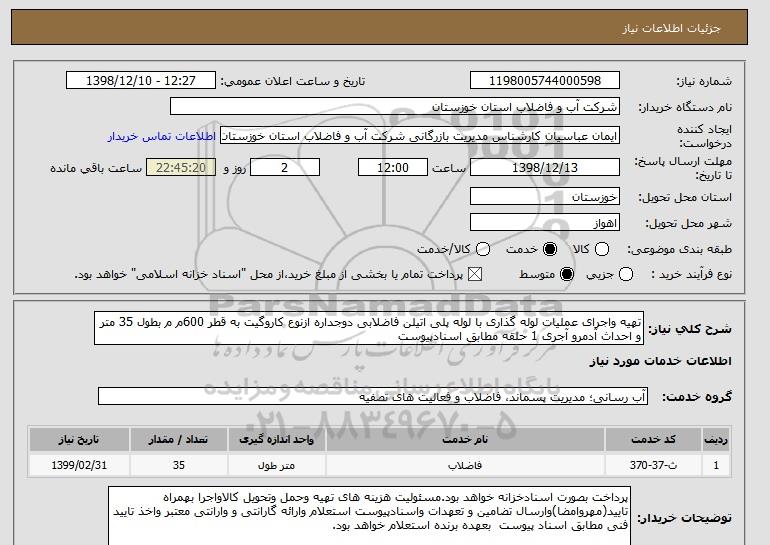Click the تاریخ نیاز column header
770x545 pixels.
click(x=79, y=439)
